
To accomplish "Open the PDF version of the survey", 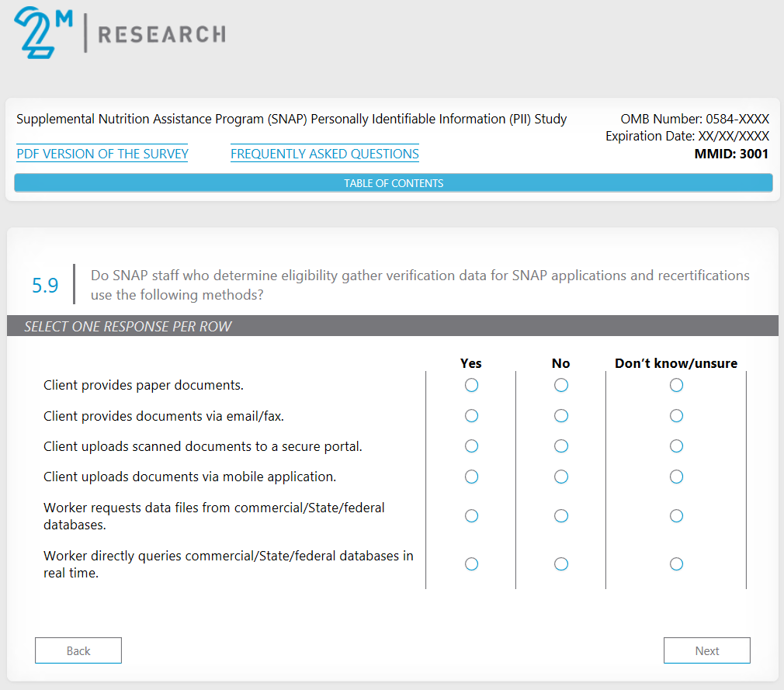I will coord(102,154).
